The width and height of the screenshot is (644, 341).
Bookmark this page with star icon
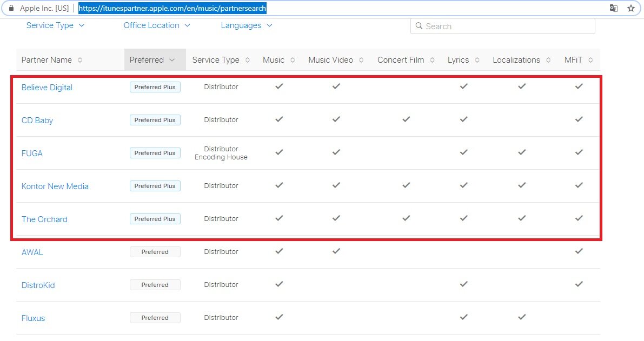631,8
